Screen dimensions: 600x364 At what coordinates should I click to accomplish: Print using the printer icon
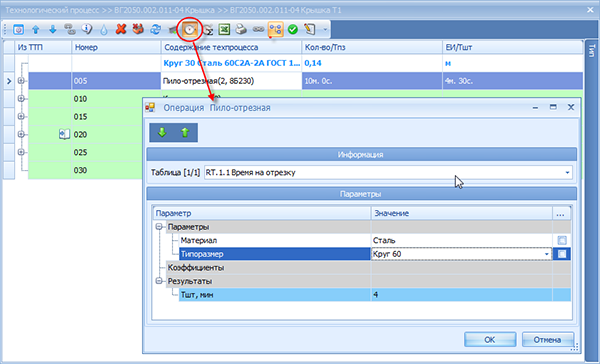point(241,29)
